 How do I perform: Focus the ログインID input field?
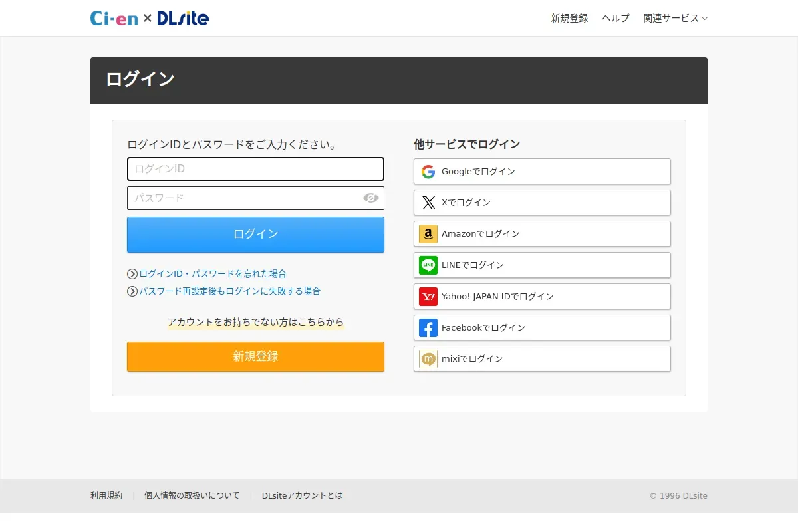tap(255, 169)
